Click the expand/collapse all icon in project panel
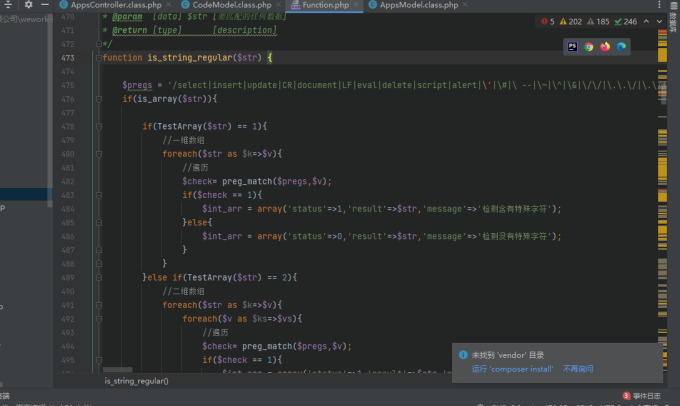Image resolution: width=680 pixels, height=406 pixels. pos(8,4)
